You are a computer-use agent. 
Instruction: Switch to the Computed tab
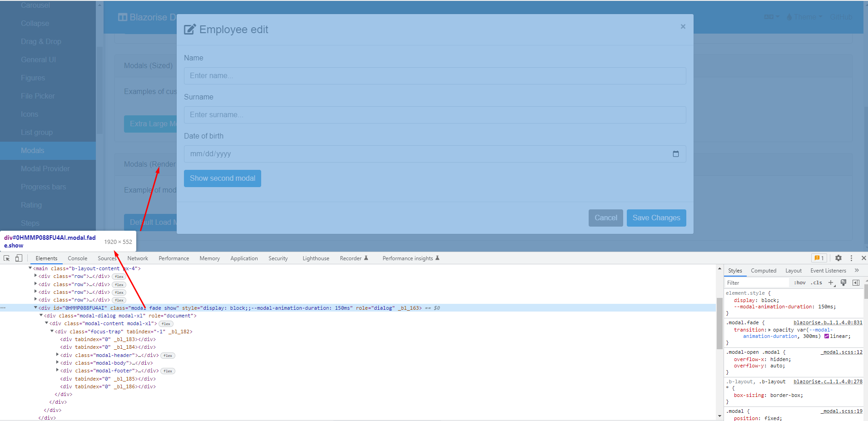[764, 270]
